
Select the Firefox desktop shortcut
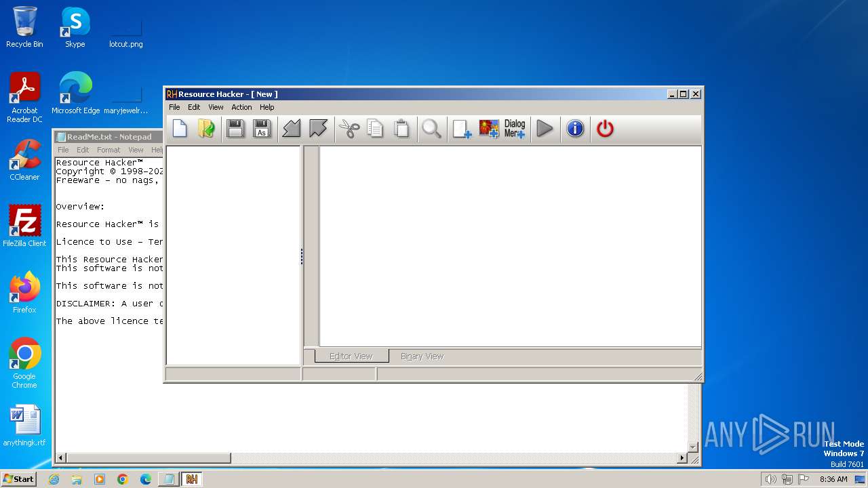pyautogui.click(x=24, y=292)
